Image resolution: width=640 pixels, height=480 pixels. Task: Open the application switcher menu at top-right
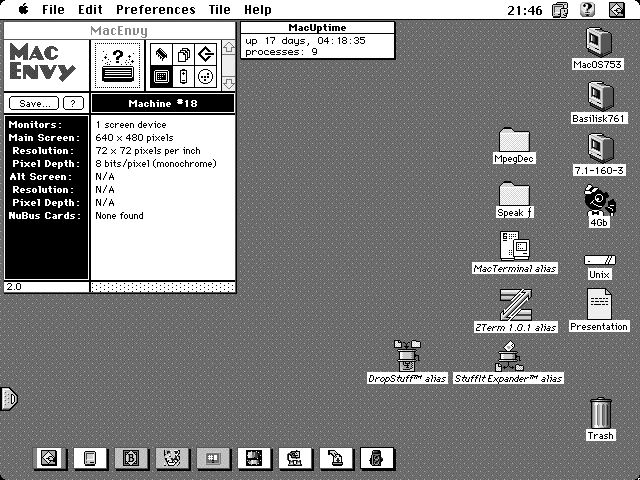[x=617, y=9]
